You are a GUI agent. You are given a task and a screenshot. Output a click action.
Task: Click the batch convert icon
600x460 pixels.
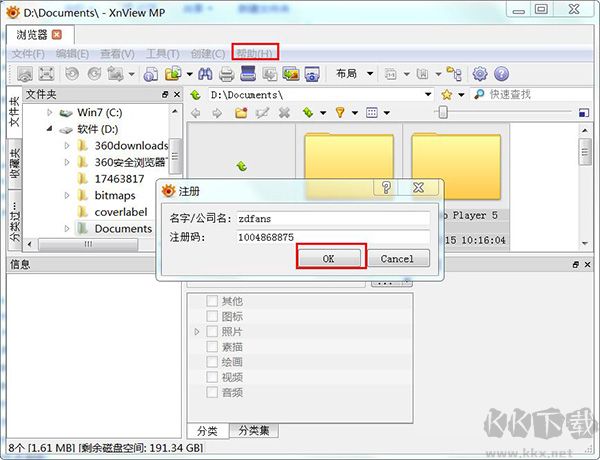tap(269, 73)
